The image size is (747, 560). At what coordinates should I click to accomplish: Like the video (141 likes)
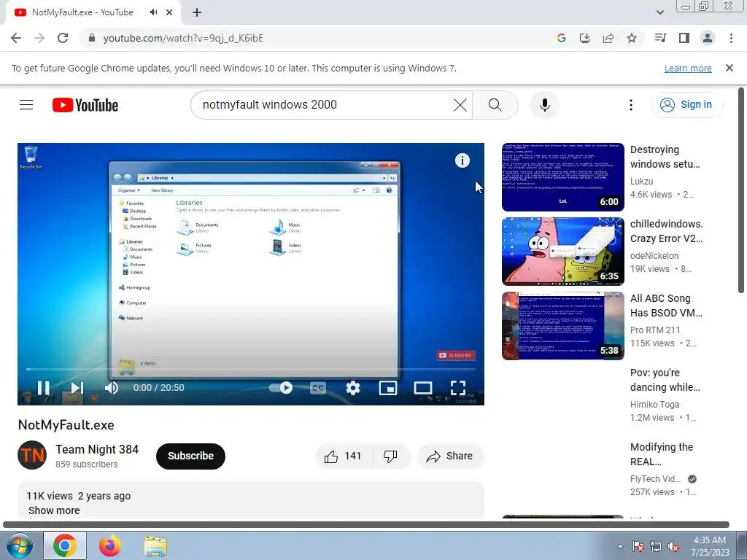pos(343,456)
